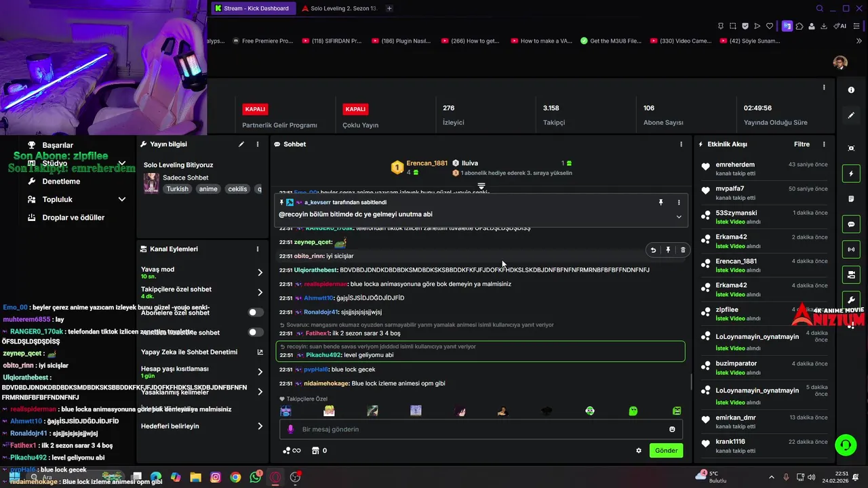This screenshot has width=868, height=488.
Task: Open Etkinlik Akışı three-dot menu
Action: click(x=824, y=144)
